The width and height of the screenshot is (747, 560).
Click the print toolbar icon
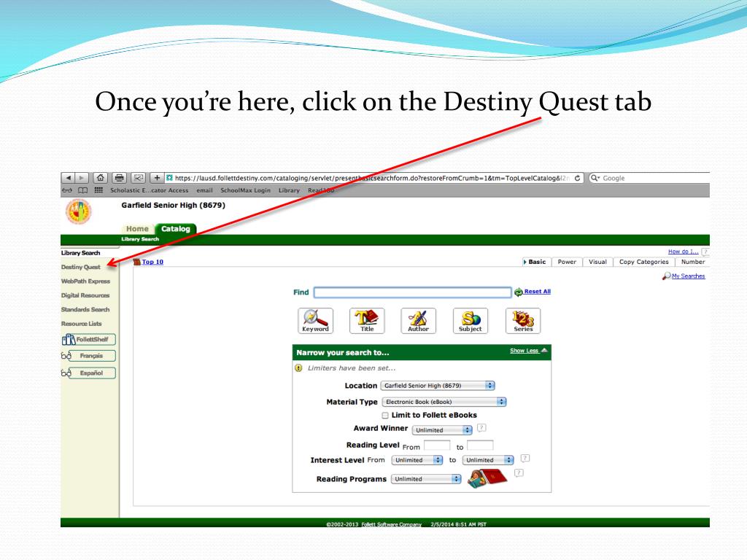119,178
